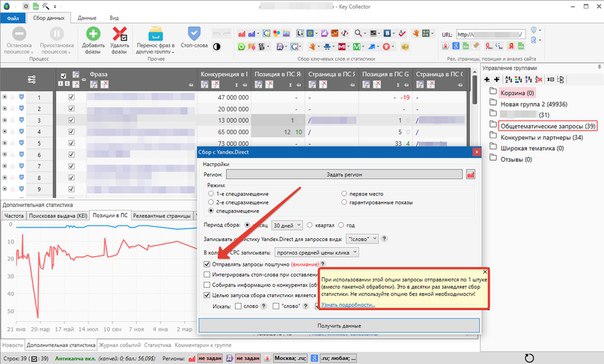Switch to the Вид ribbon tab
The width and height of the screenshot is (604, 364).
pyautogui.click(x=114, y=18)
